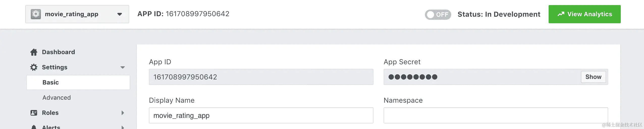
Task: Click the App ID read-only field
Action: (261, 77)
